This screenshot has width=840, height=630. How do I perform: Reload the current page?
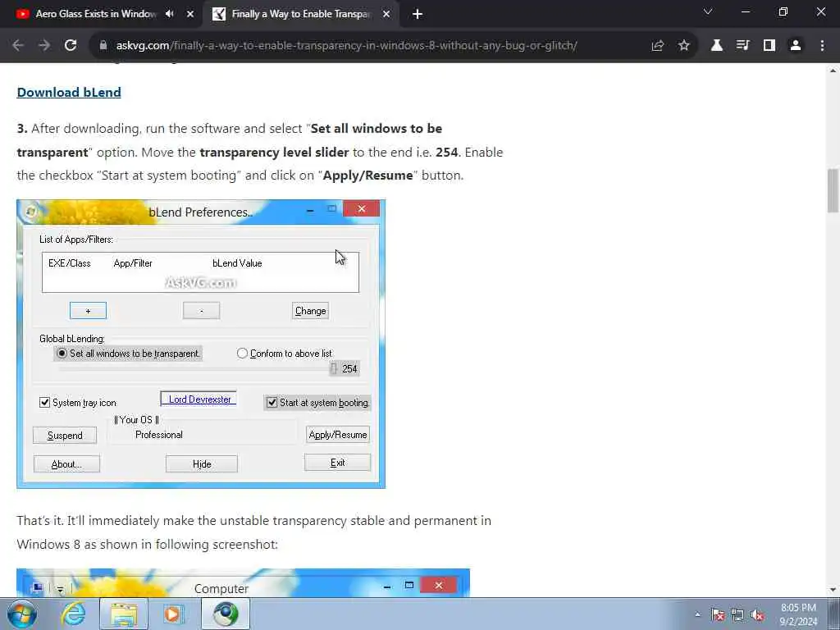pos(71,46)
